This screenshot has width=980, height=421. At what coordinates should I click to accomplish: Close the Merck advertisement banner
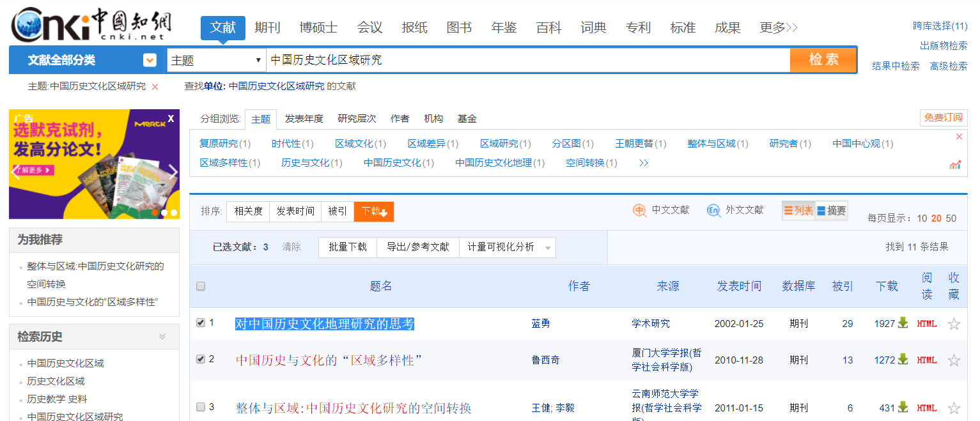click(171, 118)
